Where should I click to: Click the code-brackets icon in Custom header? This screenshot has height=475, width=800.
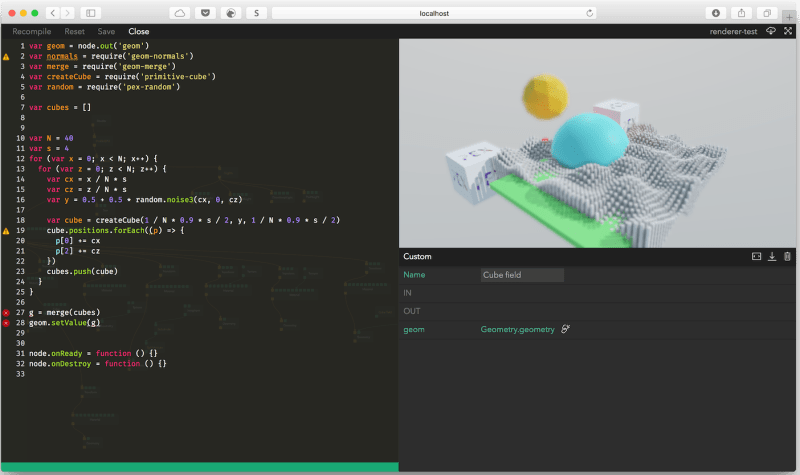756,256
